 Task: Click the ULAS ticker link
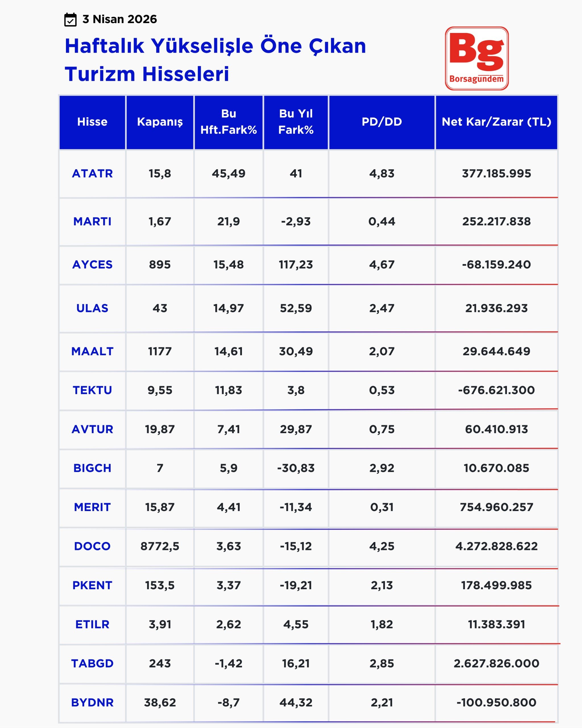tap(92, 308)
